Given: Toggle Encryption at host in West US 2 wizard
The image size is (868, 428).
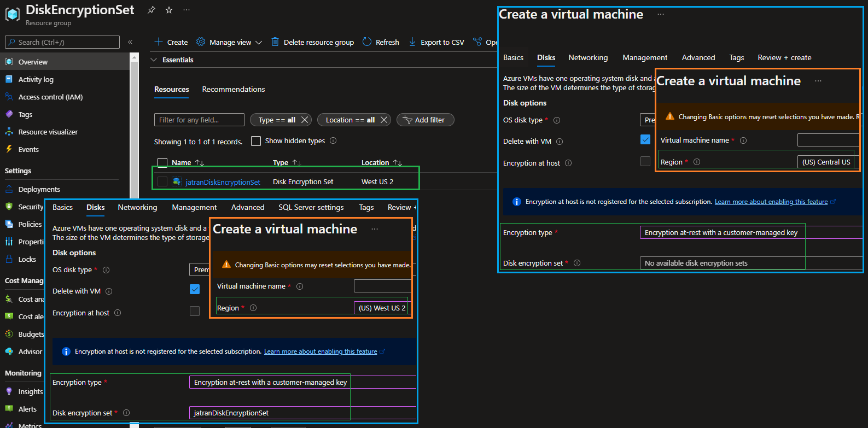Looking at the screenshot, I should [x=195, y=311].
